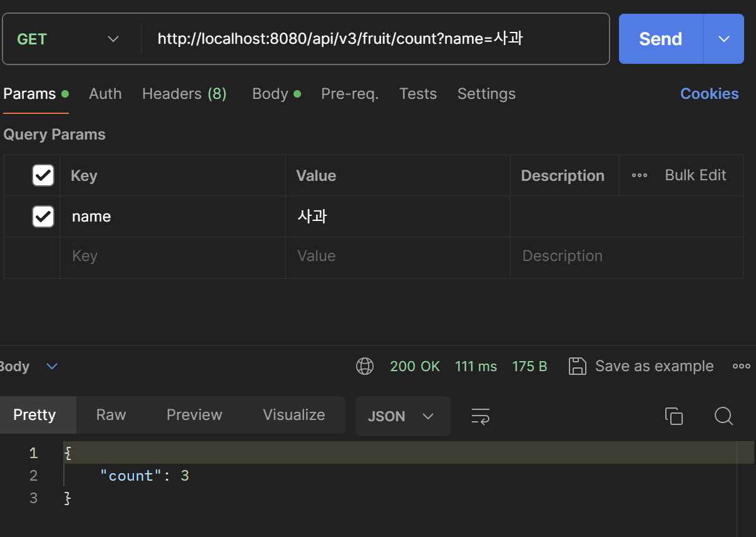Open the Headers (8) tab
Screen dimensions: 756x537
pyautogui.click(x=184, y=94)
